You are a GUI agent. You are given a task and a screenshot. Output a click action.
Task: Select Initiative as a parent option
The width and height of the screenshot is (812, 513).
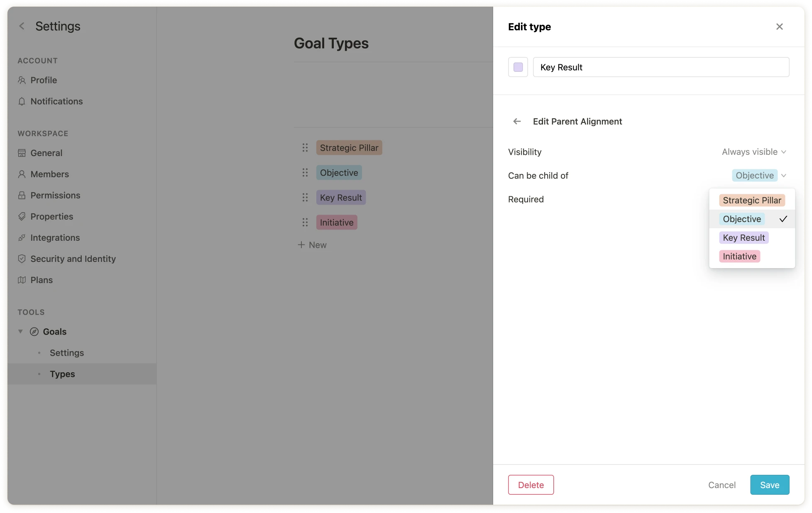(739, 256)
